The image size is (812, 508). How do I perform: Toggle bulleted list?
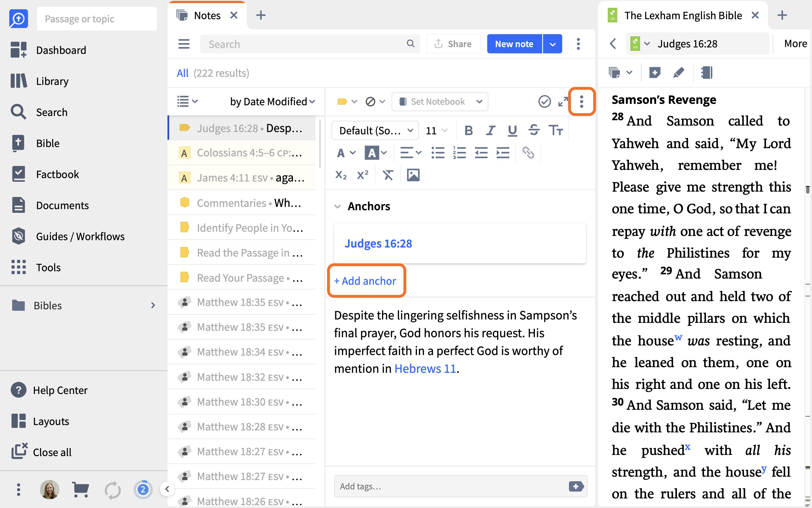438,153
